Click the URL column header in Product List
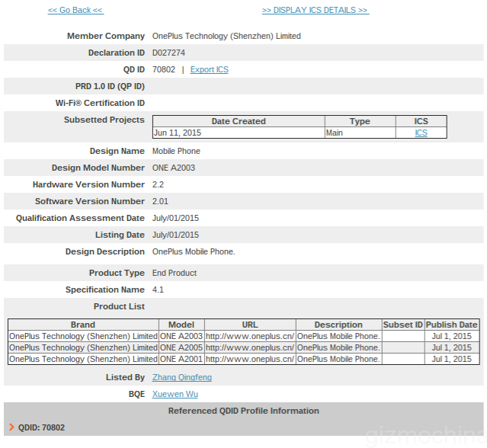 click(x=250, y=325)
